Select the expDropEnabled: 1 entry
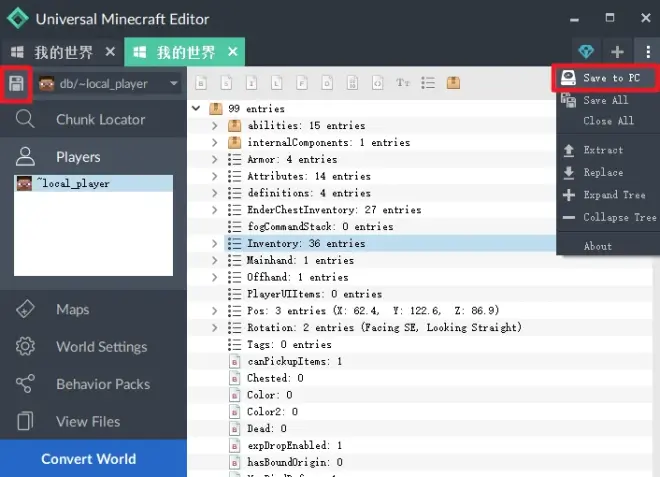 [295, 445]
